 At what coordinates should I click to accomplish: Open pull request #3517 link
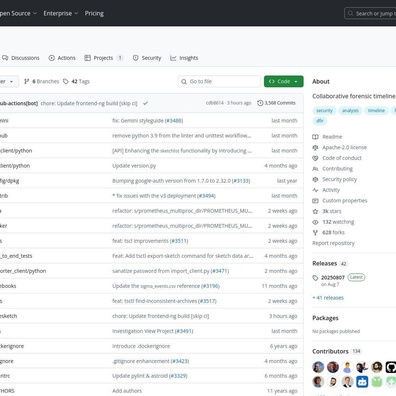pos(207,301)
